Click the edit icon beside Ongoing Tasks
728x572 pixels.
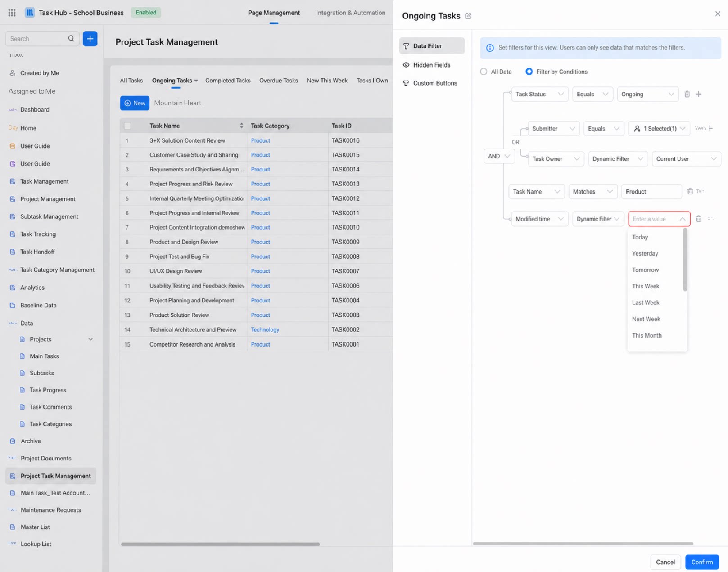point(468,16)
